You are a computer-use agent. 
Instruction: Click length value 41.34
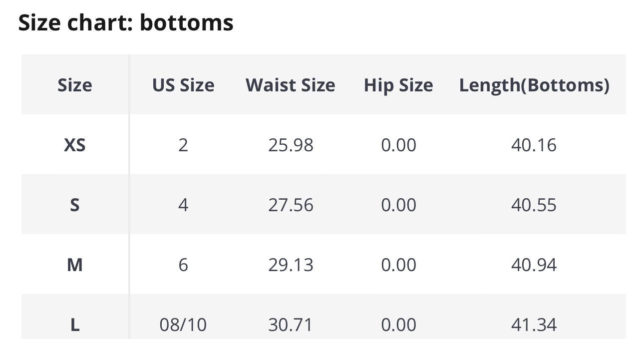(x=534, y=325)
